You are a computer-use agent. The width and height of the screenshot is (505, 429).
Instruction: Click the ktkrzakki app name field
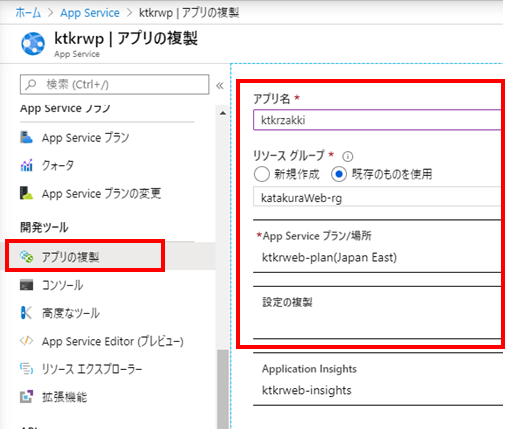pos(377,120)
